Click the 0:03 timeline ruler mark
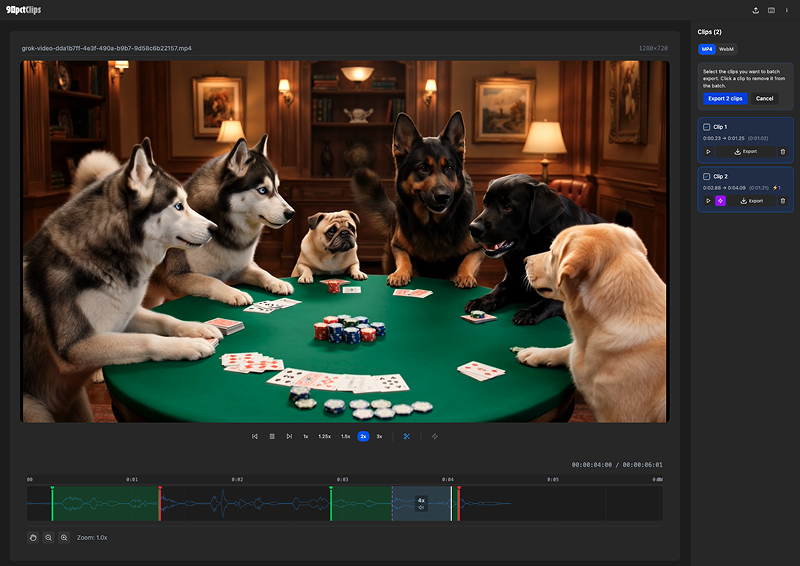 342,480
